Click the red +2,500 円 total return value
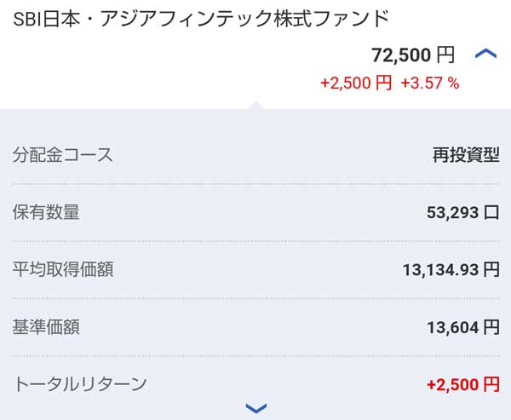The width and height of the screenshot is (511, 420). 463,384
